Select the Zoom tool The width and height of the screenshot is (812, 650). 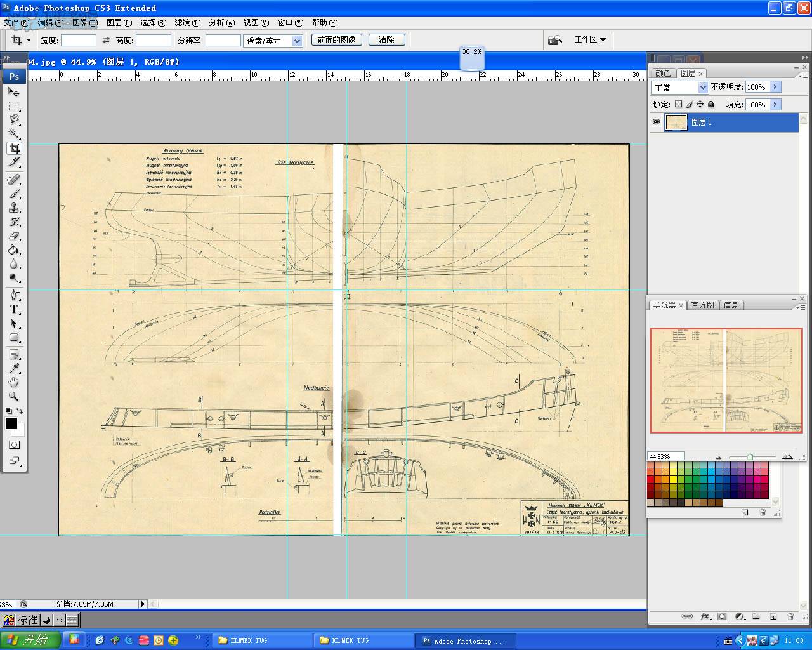14,396
